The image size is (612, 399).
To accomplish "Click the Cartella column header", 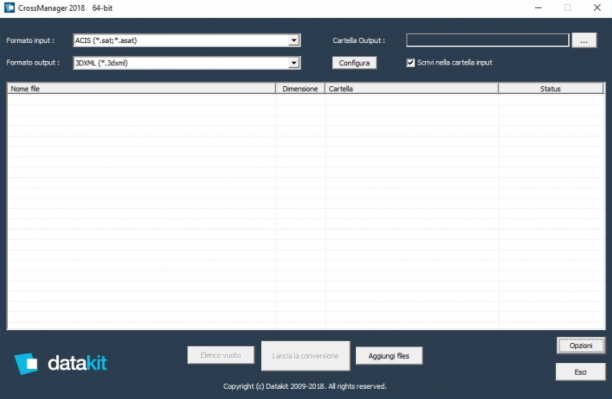I will 412,89.
